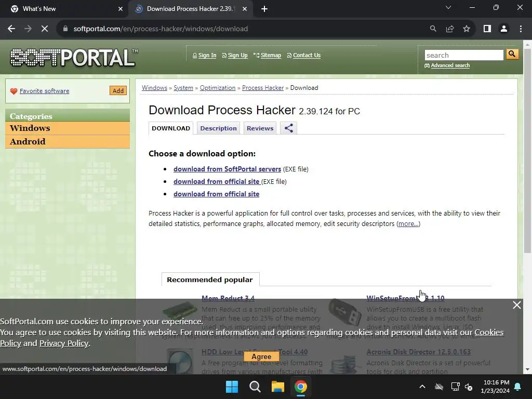Open tab search chevron in title bar
532x399 pixels.
[448, 7]
